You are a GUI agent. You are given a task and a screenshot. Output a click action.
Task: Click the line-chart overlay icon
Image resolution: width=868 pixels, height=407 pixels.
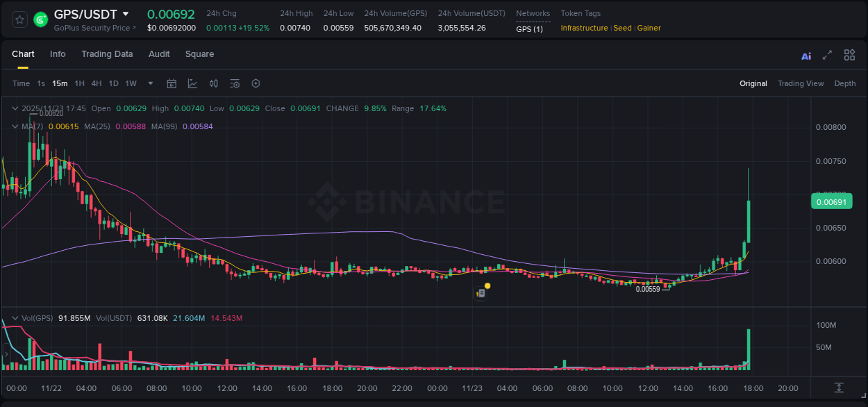pos(192,83)
